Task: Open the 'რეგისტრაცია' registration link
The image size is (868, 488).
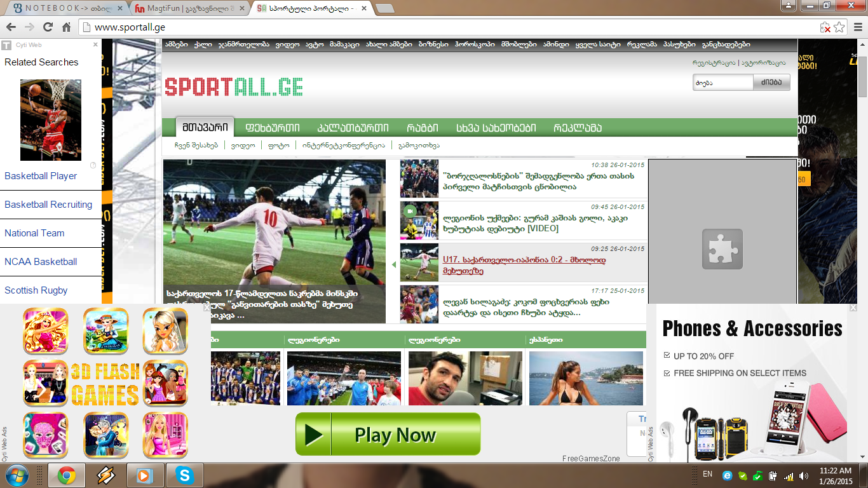Action: tap(714, 63)
